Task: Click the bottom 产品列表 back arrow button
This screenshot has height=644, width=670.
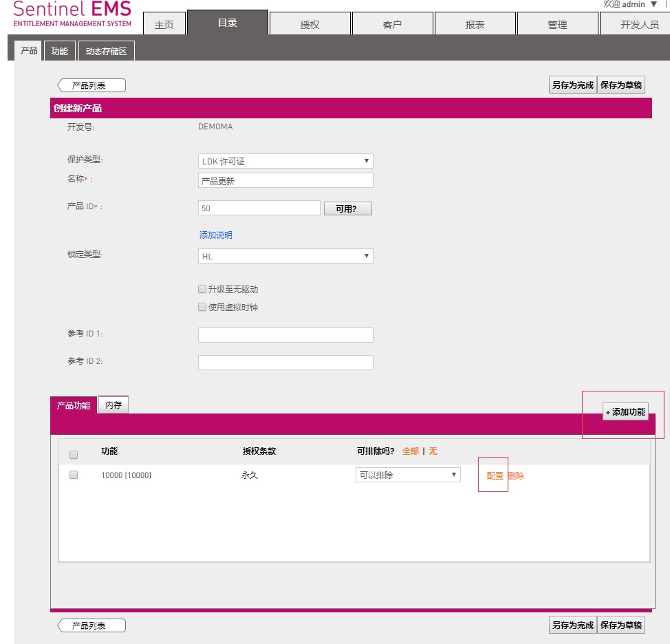Action: pos(91,625)
